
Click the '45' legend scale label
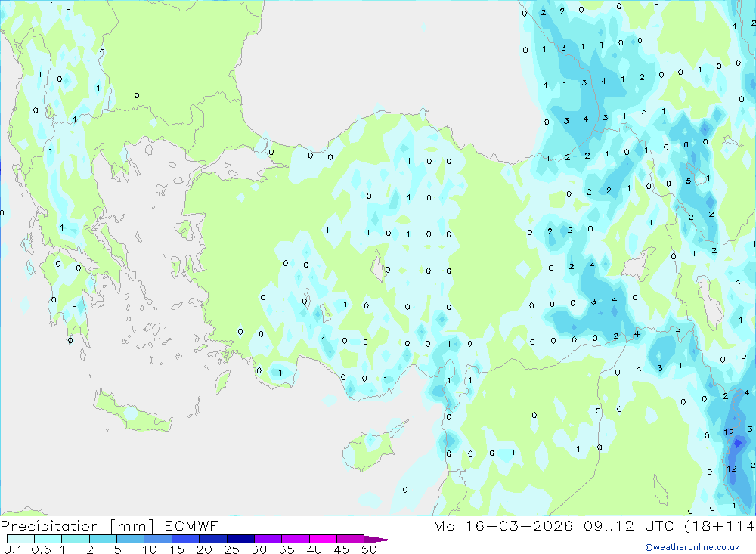tap(342, 549)
